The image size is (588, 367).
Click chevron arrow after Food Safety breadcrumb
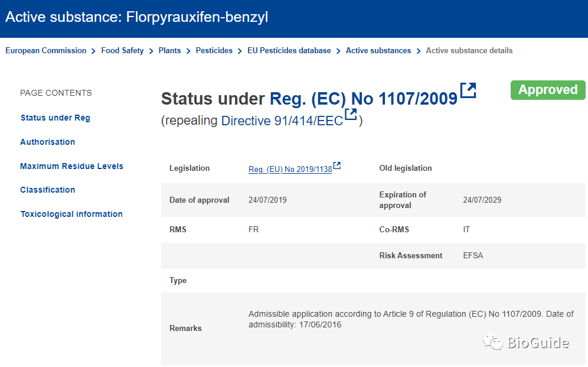click(x=151, y=51)
